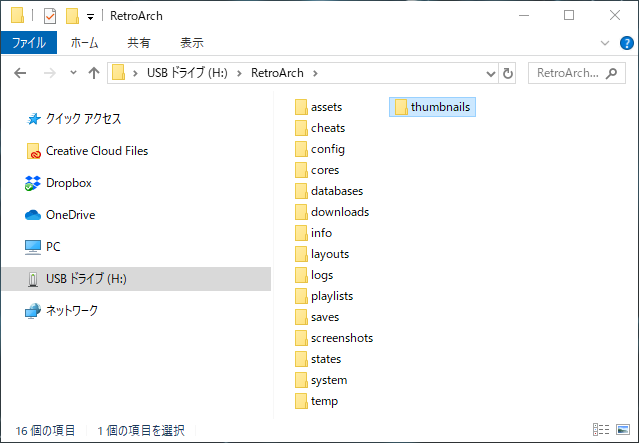
Task: Go forward with the right arrow
Action: click(50, 73)
